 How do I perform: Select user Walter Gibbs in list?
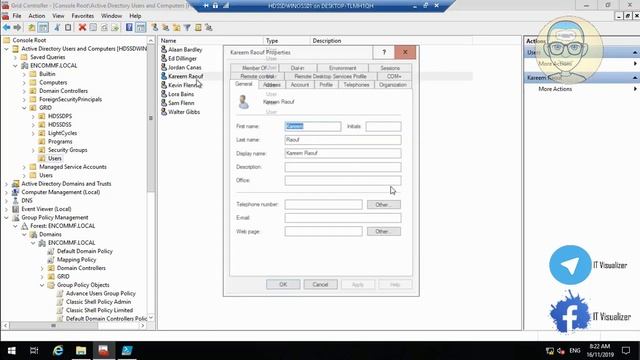[184, 111]
